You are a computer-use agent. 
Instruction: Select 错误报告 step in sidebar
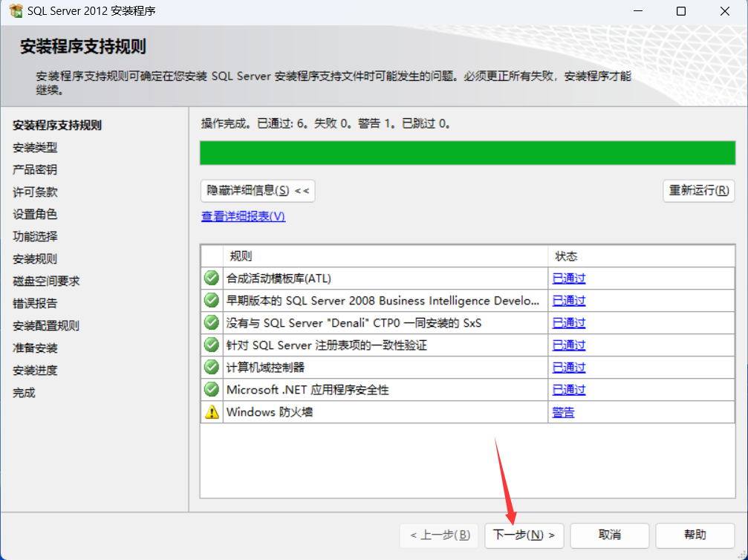(35, 303)
